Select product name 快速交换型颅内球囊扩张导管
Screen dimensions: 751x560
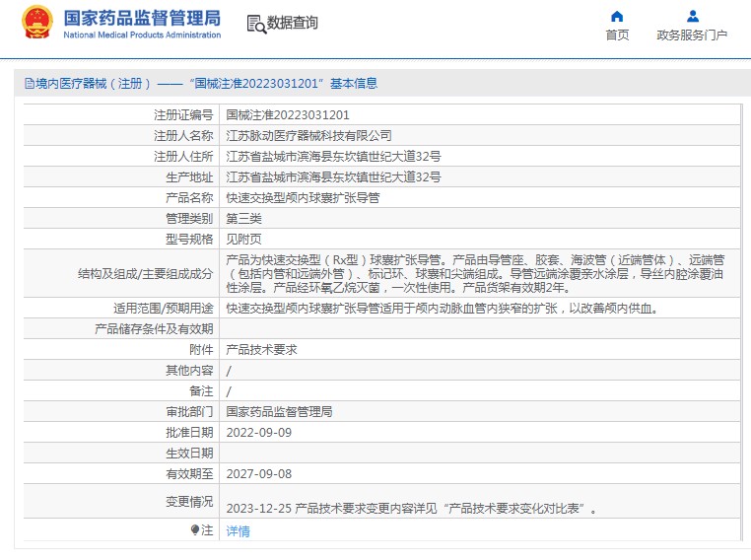tap(303, 198)
